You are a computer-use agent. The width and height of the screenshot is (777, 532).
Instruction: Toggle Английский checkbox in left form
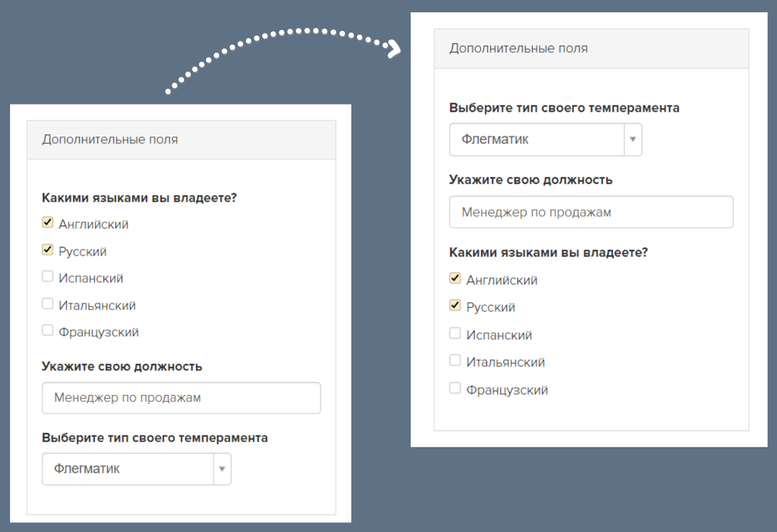tap(47, 223)
